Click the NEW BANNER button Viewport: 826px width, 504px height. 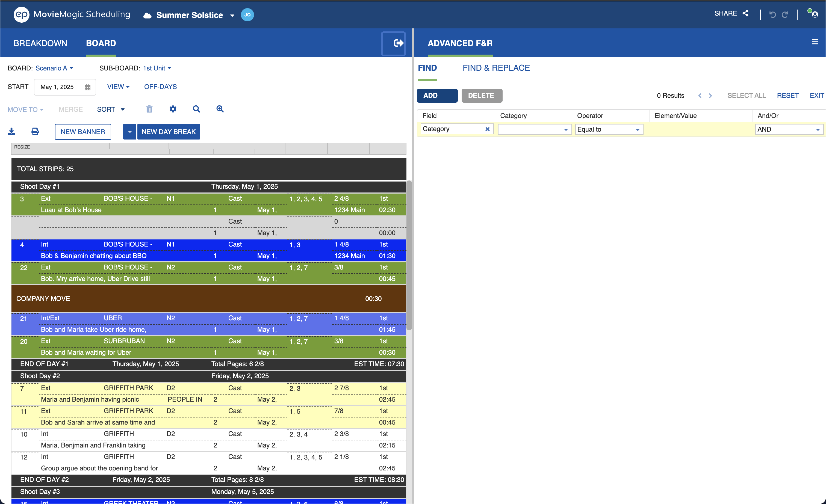(x=83, y=132)
